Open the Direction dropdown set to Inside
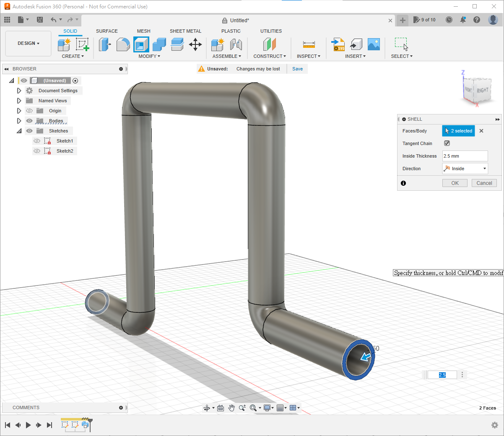Screen dimensions: 504x436 pyautogui.click(x=465, y=169)
